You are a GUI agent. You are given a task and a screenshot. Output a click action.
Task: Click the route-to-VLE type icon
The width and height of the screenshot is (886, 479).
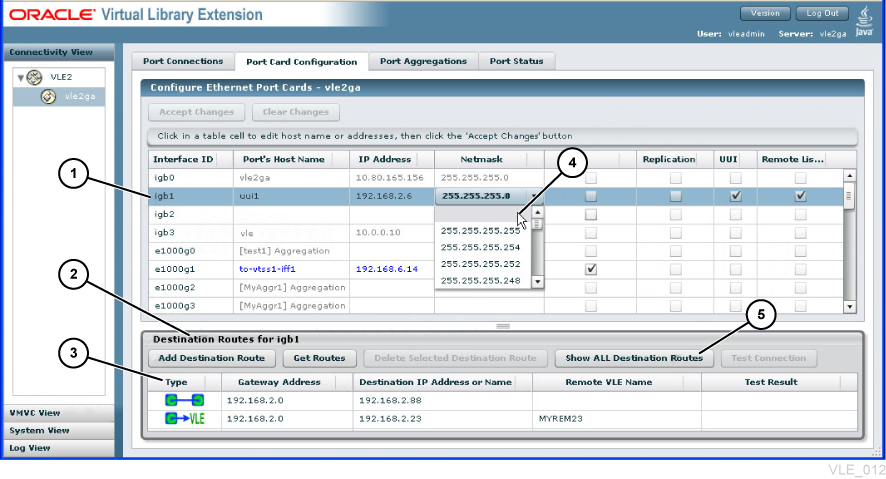[x=185, y=419]
